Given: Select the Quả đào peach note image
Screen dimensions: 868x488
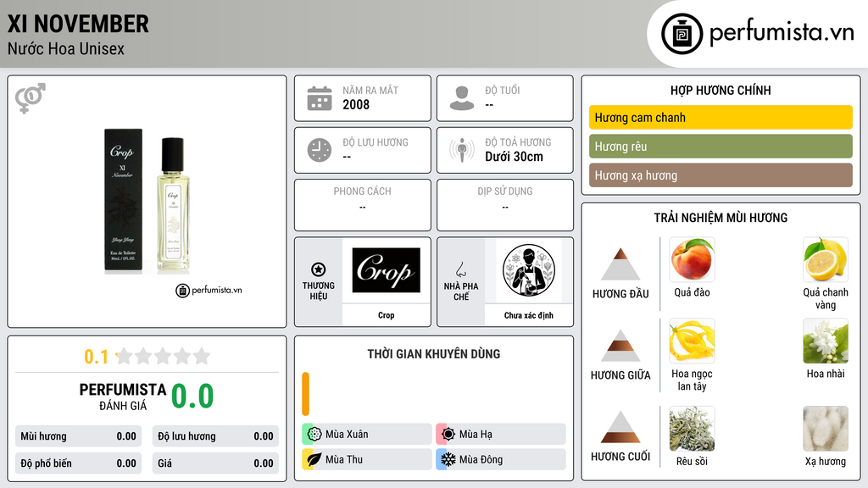Looking at the screenshot, I should pos(692,259).
